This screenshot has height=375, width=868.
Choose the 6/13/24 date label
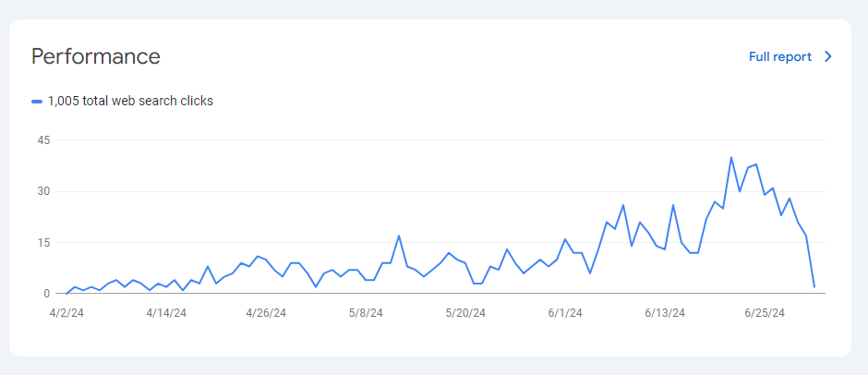pos(664,313)
